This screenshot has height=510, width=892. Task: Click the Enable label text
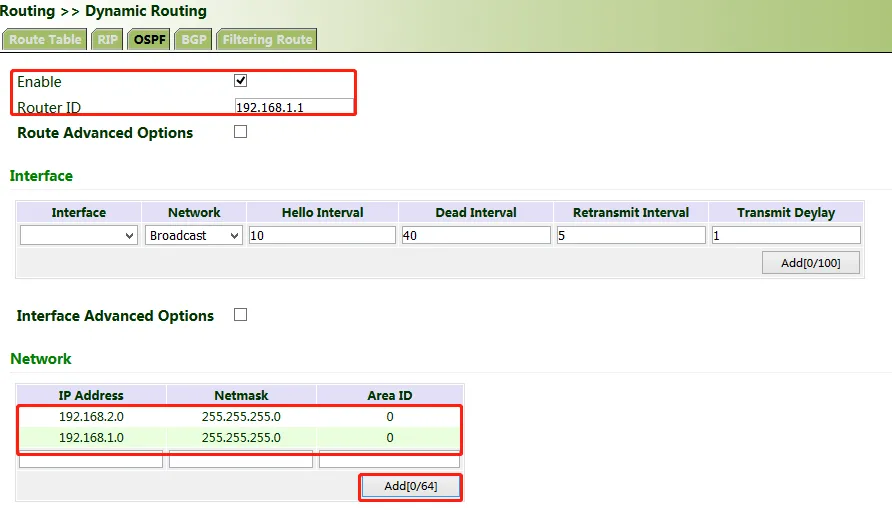coord(39,82)
